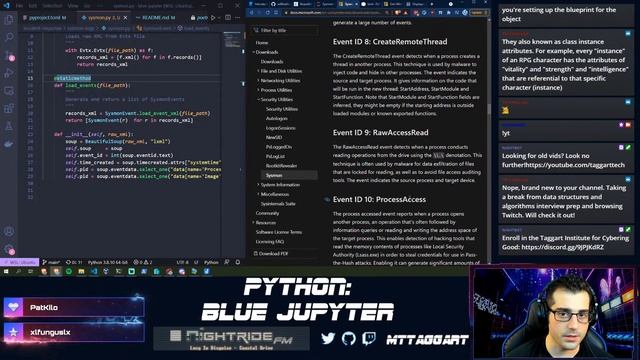The width and height of the screenshot is (640, 360).
Task: Open the File Explorer icon in the taskbar
Action: pos(81,271)
